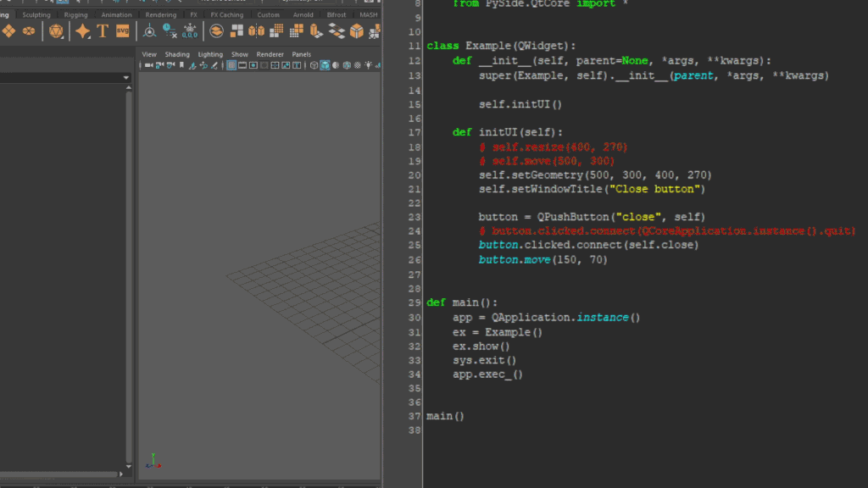
Task: Click the Type (text) tool shelf icon
Action: pyautogui.click(x=103, y=31)
